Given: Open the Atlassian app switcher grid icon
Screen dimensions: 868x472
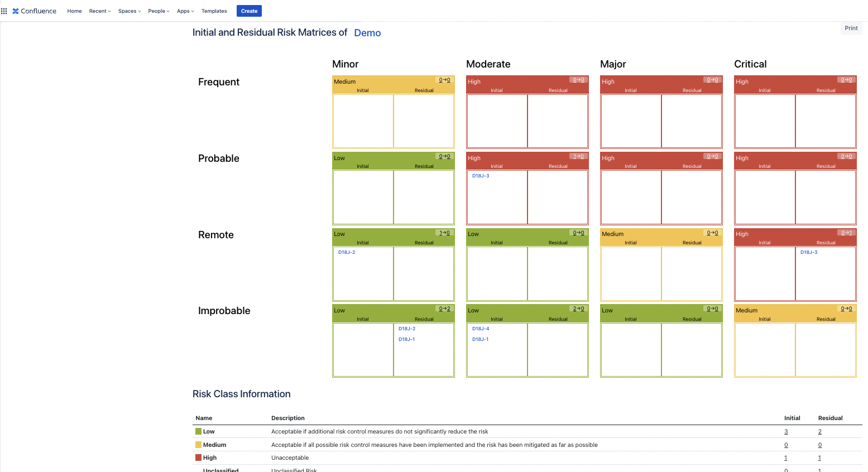Looking at the screenshot, I should (4, 11).
